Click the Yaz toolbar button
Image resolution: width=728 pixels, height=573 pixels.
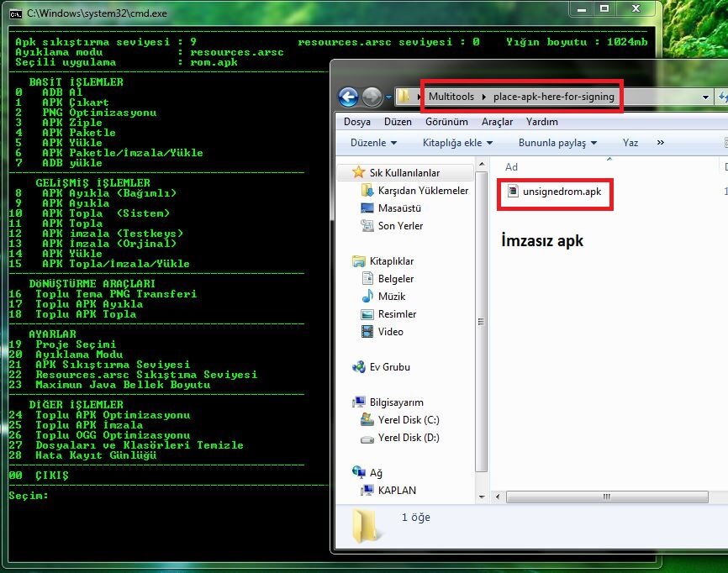tap(630, 143)
